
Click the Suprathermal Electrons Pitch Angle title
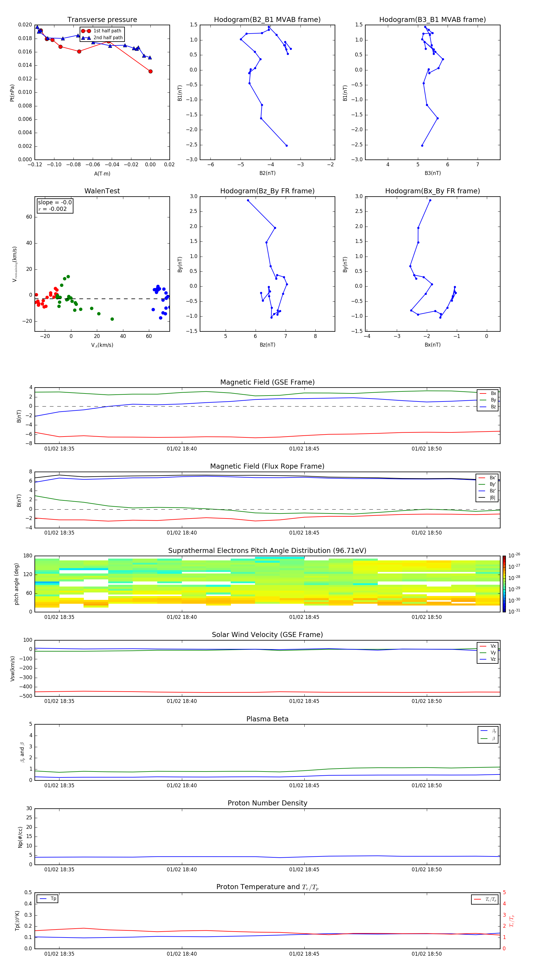pos(267,551)
